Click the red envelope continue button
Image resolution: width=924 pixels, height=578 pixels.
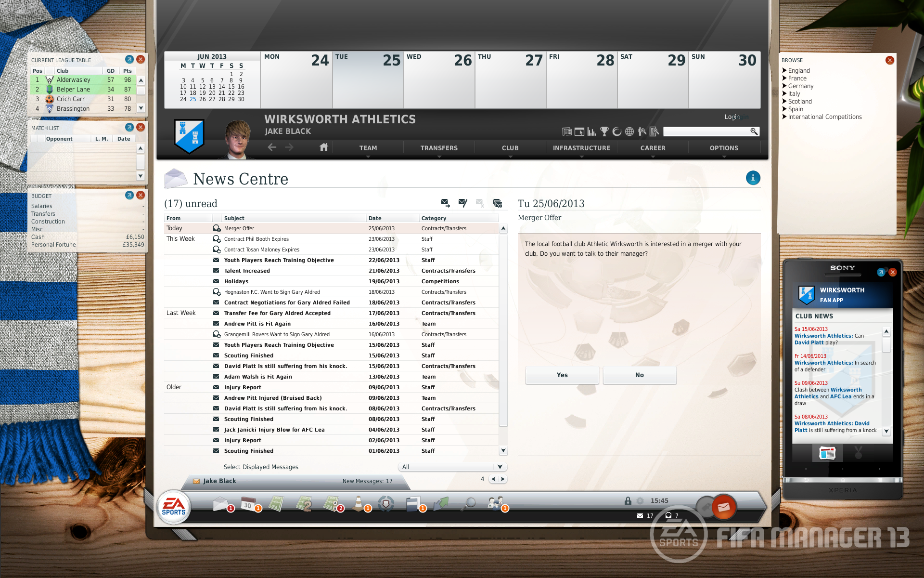pyautogui.click(x=723, y=507)
